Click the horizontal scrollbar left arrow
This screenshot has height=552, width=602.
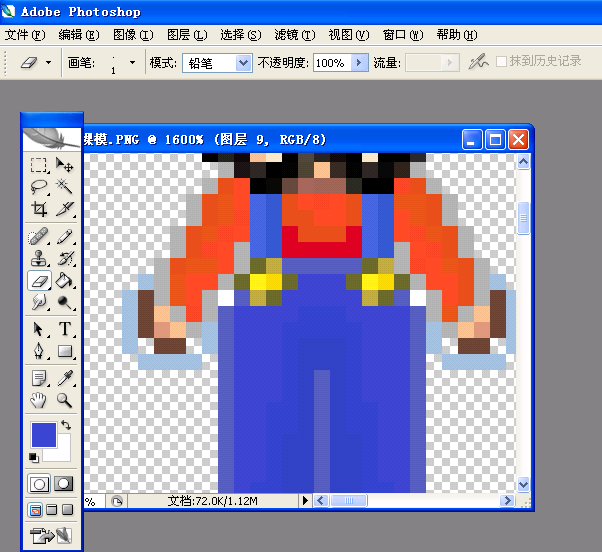point(321,501)
